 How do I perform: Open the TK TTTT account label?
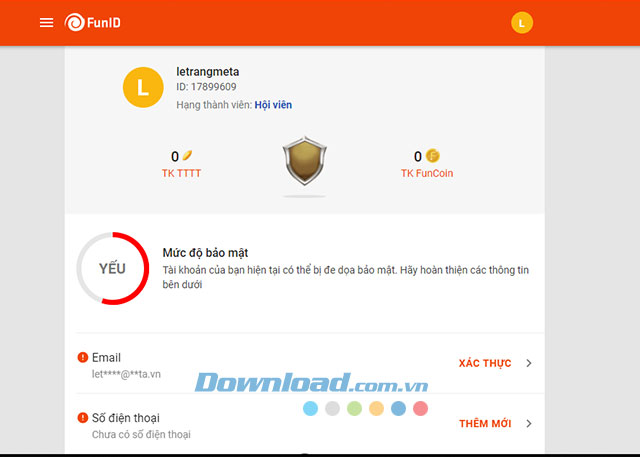tap(181, 173)
